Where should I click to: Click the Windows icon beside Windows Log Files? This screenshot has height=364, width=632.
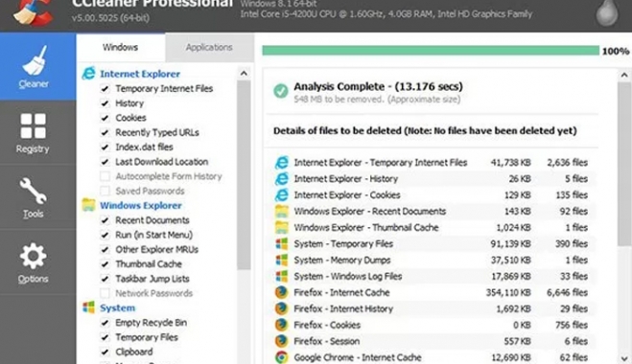point(282,276)
